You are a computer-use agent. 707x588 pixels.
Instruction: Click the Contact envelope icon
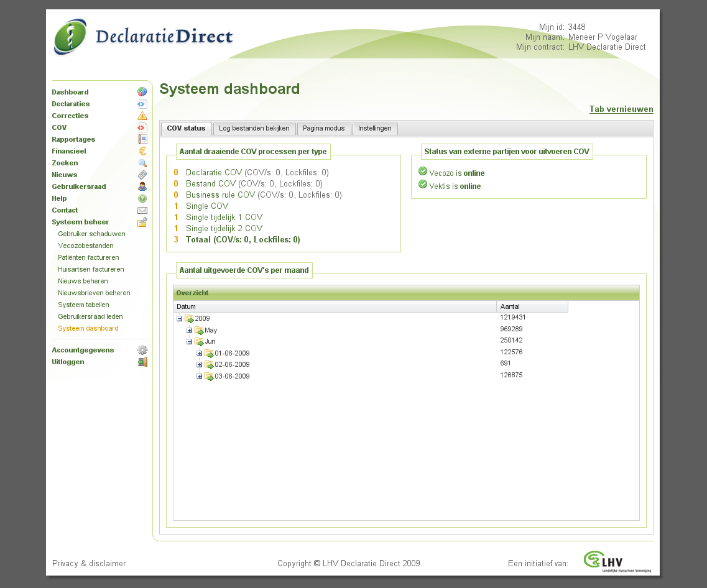coord(142,211)
